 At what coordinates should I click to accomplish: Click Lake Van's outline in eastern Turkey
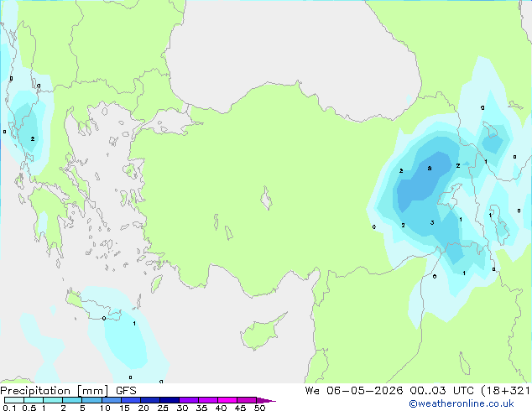tap(450, 196)
